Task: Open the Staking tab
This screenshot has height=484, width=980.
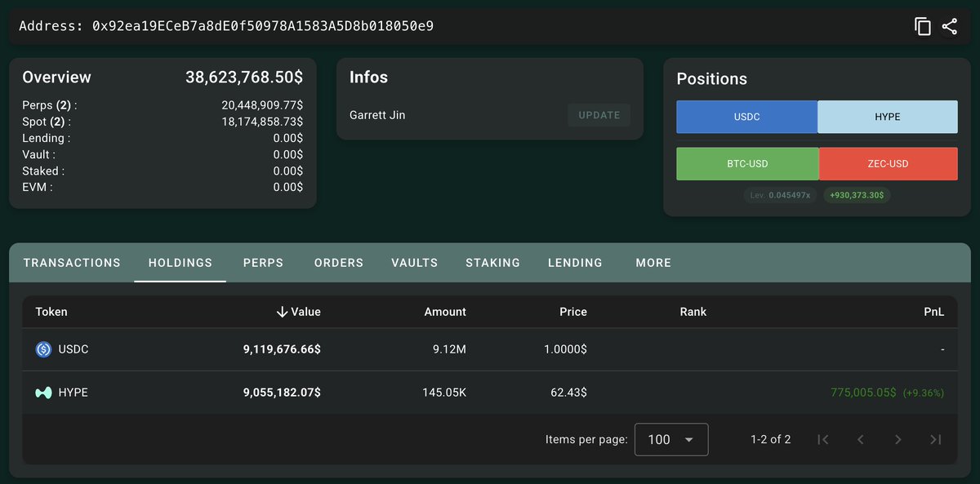Action: 493,263
